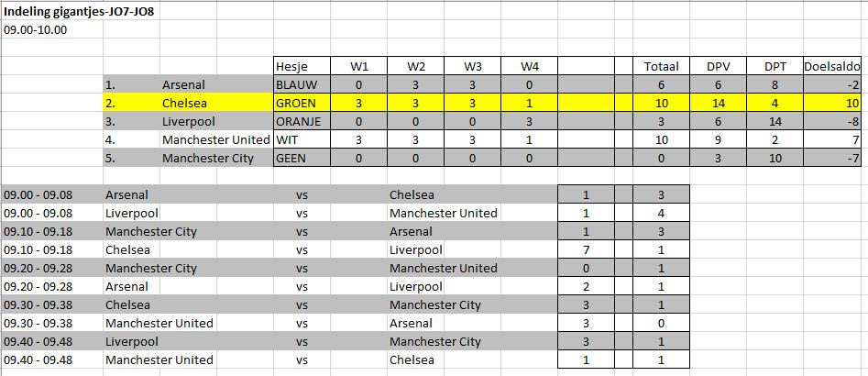Select the 09.00-10.00 time cell below the title
Viewport: 868px width, 376px height.
(36, 29)
